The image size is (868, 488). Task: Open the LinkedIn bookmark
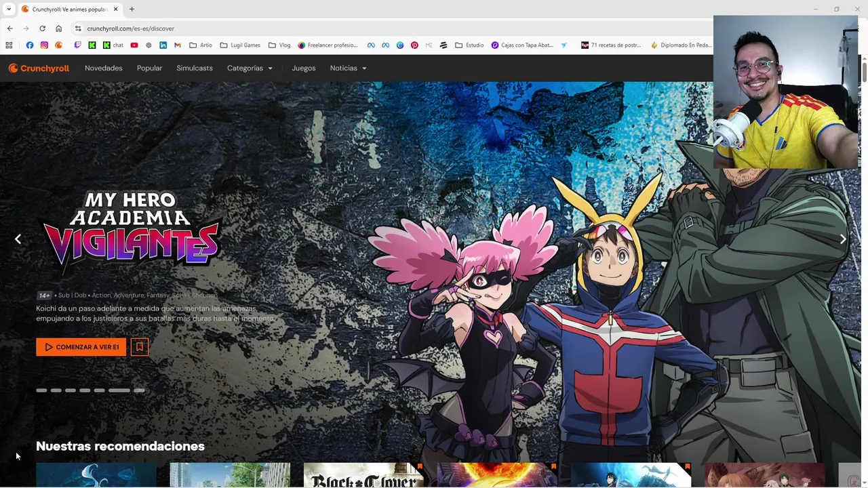pos(163,45)
